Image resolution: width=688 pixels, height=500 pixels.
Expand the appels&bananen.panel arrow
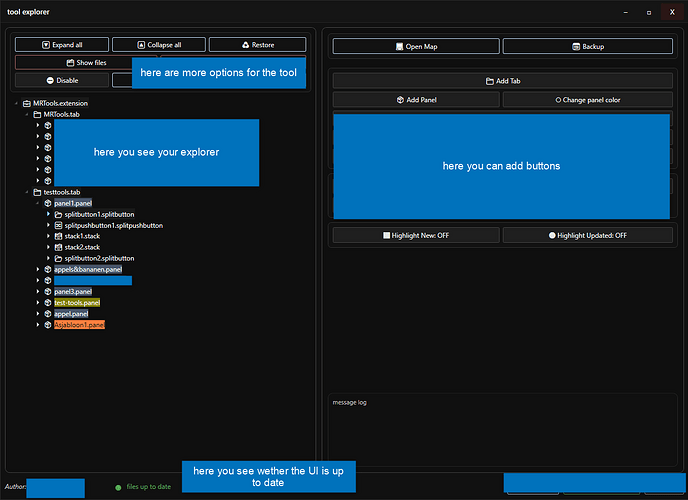click(x=38, y=269)
